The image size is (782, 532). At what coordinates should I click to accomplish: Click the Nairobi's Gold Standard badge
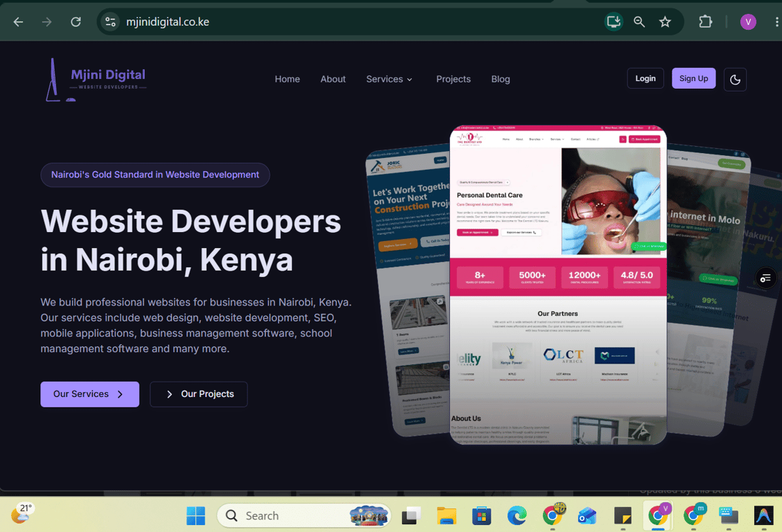pos(155,175)
